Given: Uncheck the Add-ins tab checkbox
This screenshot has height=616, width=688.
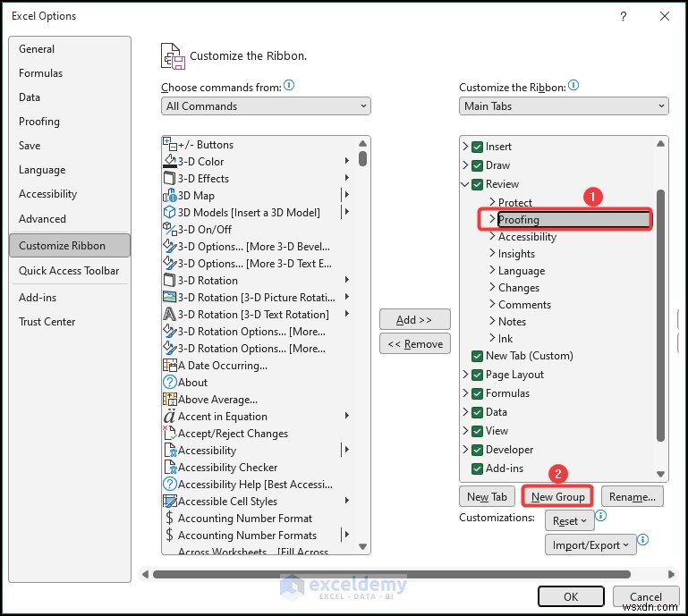Looking at the screenshot, I should coord(478,468).
